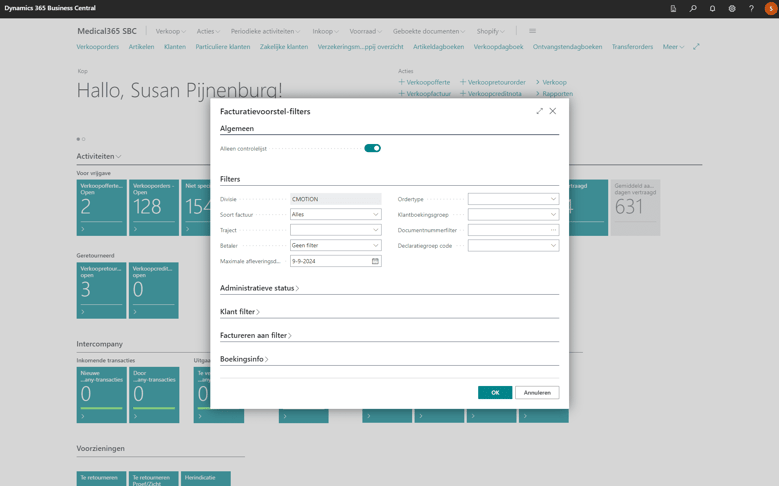Click the Annuleren button
Screen dimensions: 779x486
(537, 393)
